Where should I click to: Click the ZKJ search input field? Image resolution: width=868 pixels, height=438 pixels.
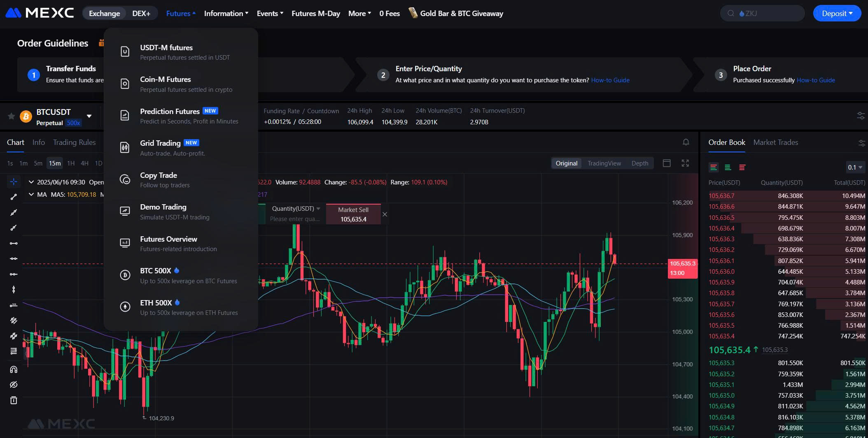[763, 13]
